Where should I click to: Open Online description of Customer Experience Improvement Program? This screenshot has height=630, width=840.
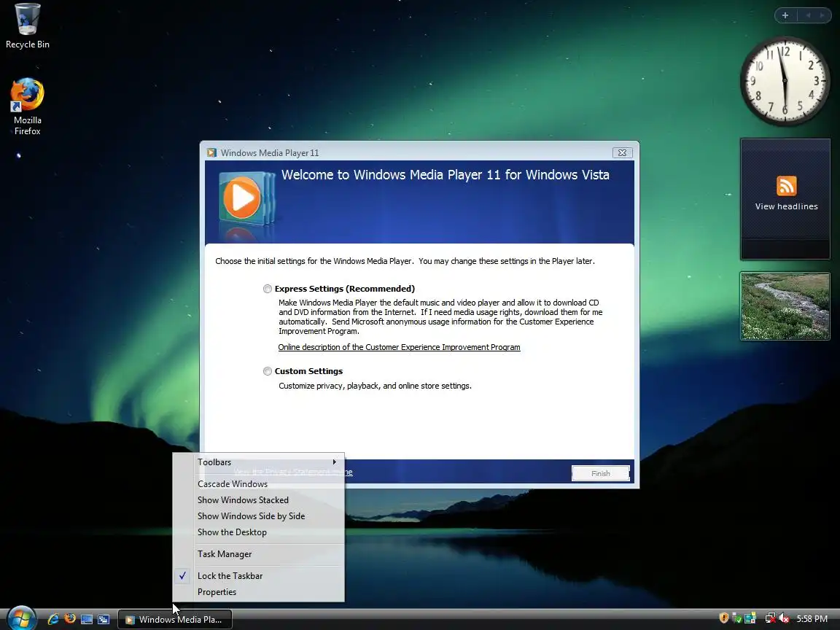click(399, 347)
